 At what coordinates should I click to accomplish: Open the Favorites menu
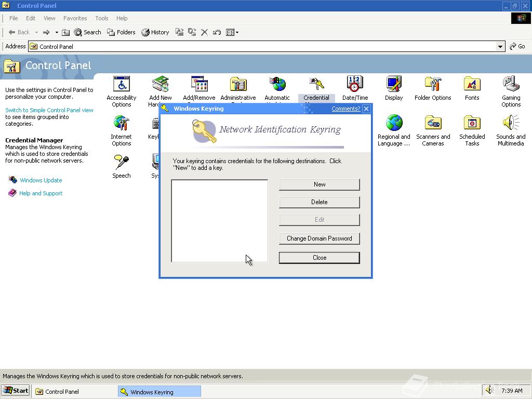tap(75, 18)
